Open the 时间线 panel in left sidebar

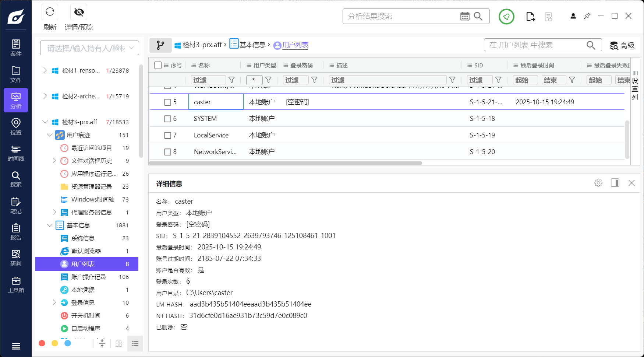[16, 153]
